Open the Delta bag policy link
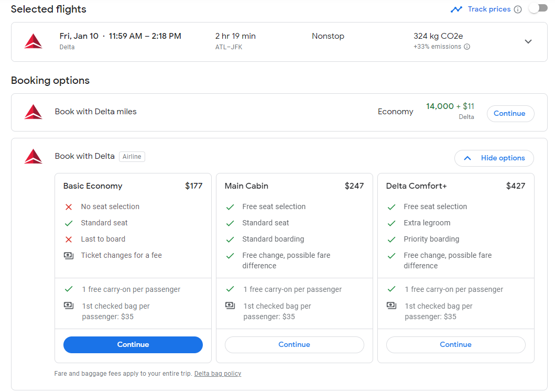 217,373
